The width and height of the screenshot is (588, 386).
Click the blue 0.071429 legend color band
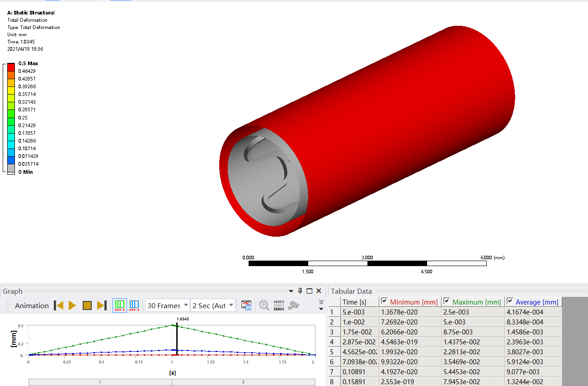tap(11, 160)
